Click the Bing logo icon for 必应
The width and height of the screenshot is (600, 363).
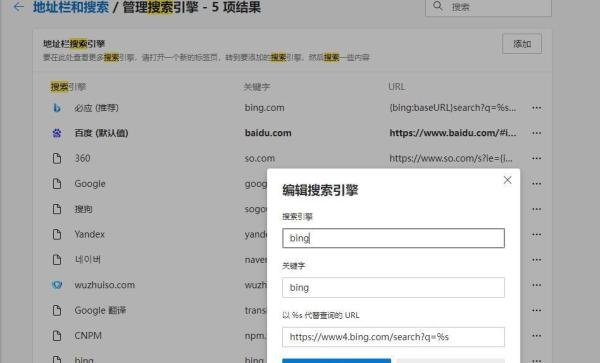tap(57, 108)
